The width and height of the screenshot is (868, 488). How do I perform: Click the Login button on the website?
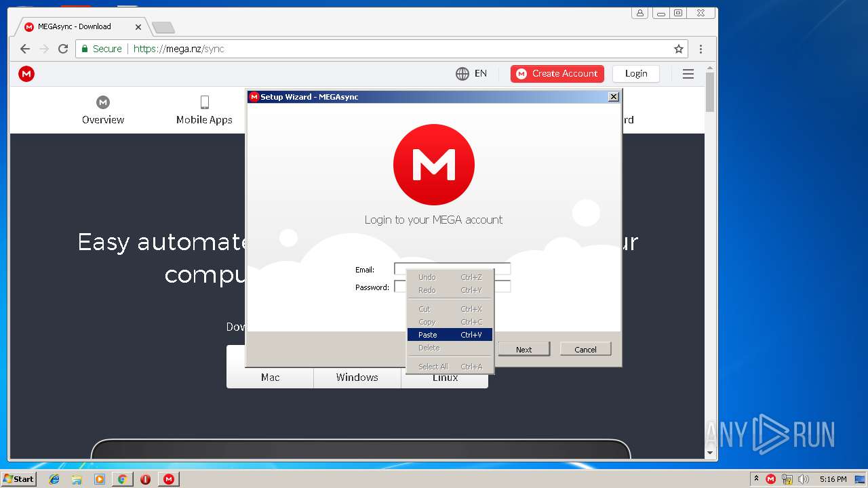pyautogui.click(x=636, y=74)
